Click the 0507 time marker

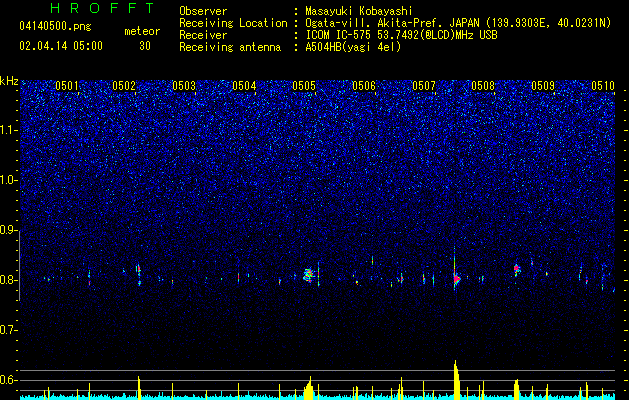coord(424,86)
